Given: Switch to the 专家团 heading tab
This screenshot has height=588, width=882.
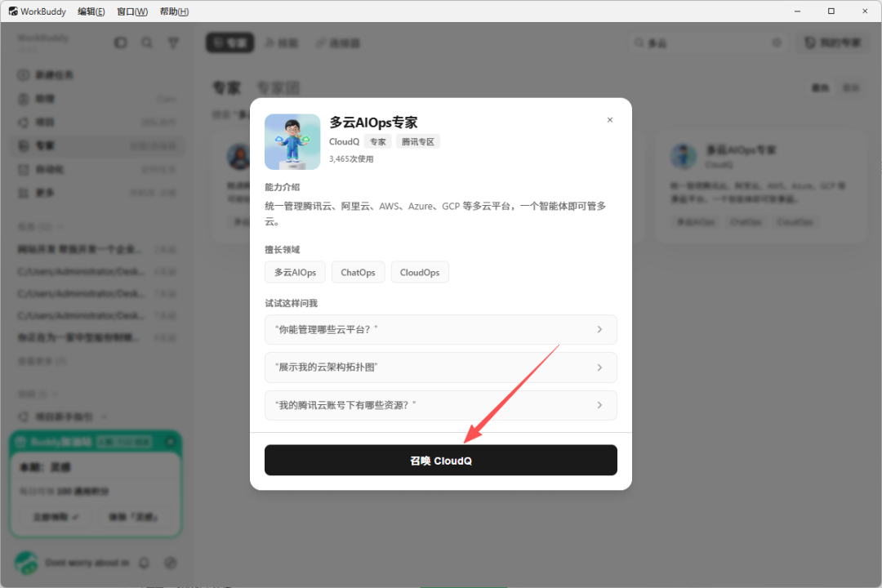Looking at the screenshot, I should (278, 87).
